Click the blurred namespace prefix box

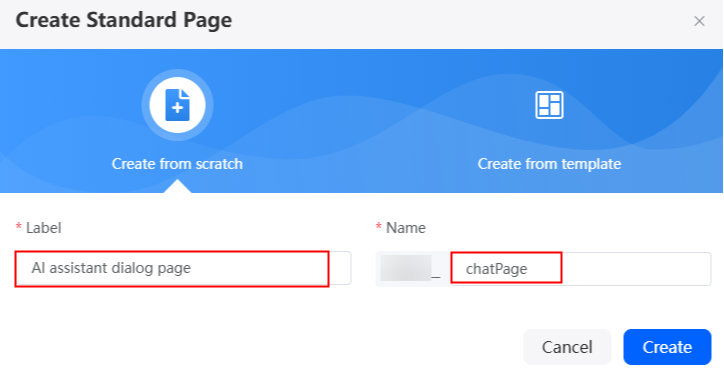tap(405, 268)
